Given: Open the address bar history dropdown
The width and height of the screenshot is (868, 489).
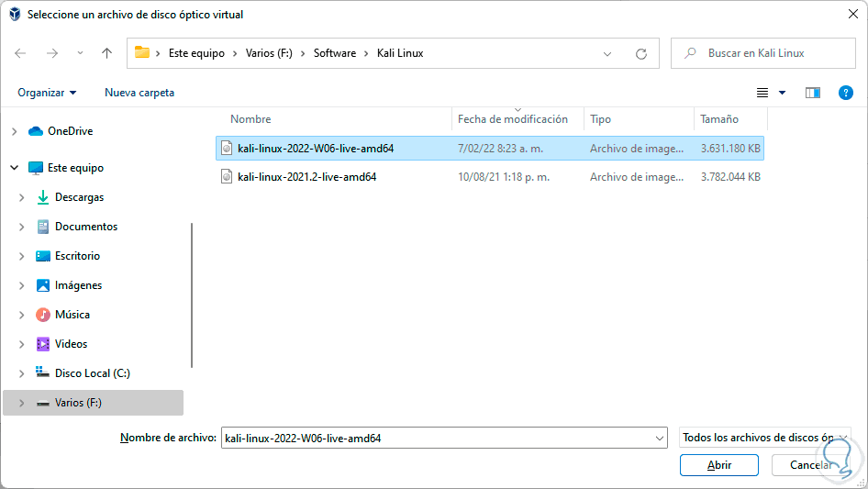Looking at the screenshot, I should point(607,53).
